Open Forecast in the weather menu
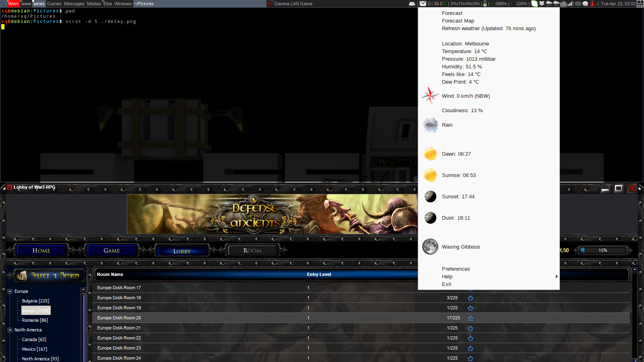 tap(452, 13)
